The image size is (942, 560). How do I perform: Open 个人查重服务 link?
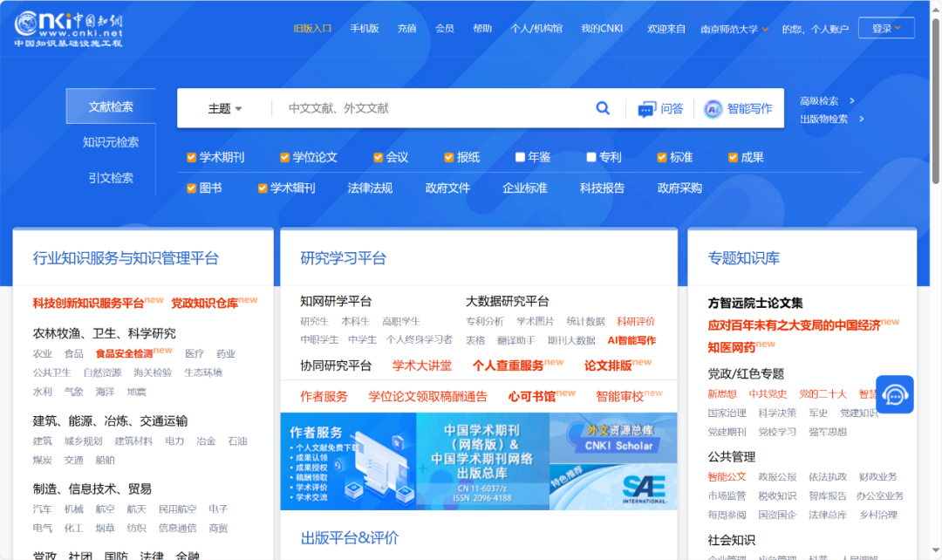click(509, 365)
